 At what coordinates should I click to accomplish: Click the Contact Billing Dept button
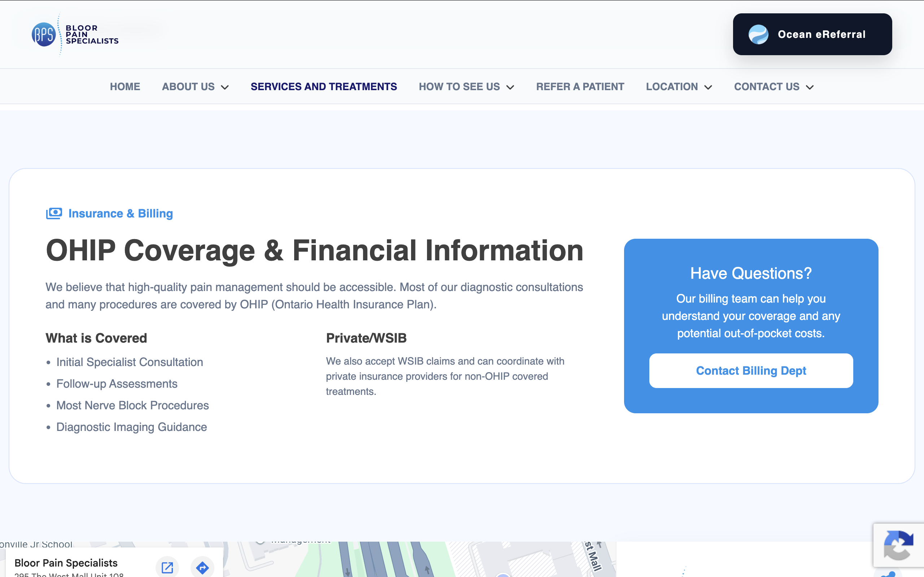(751, 371)
